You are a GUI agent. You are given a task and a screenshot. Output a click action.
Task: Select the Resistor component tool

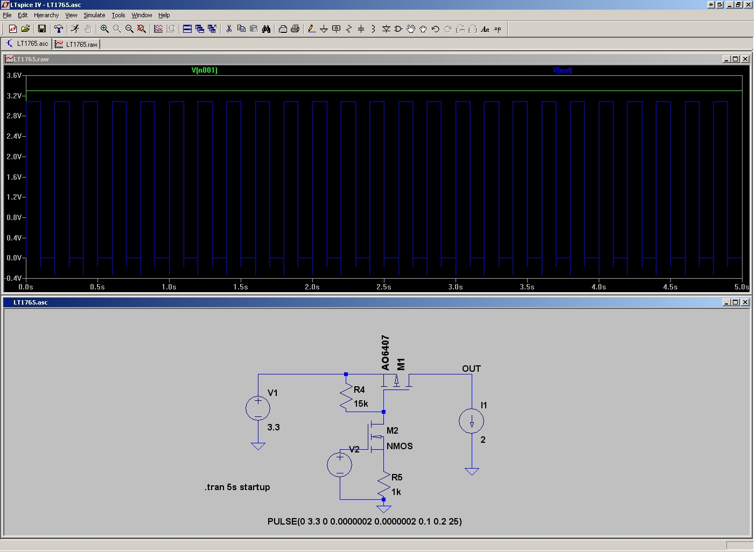point(349,29)
